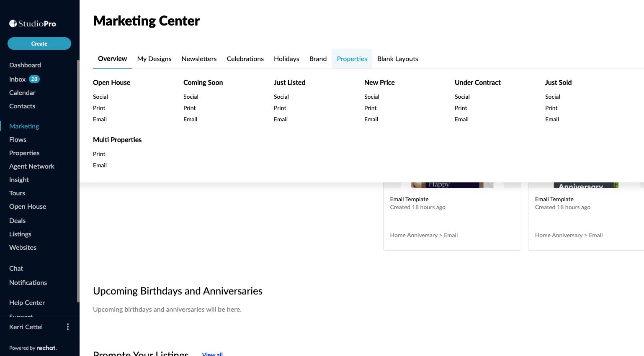The image size is (644, 356).
Task: Open Tours from the sidebar
Action: click(17, 193)
